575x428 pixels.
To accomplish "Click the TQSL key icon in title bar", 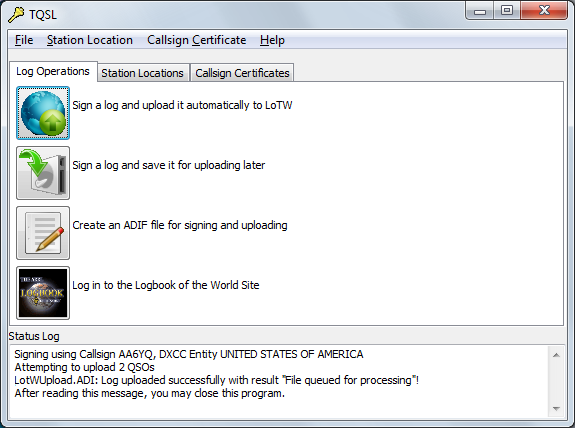I will tap(16, 15).
